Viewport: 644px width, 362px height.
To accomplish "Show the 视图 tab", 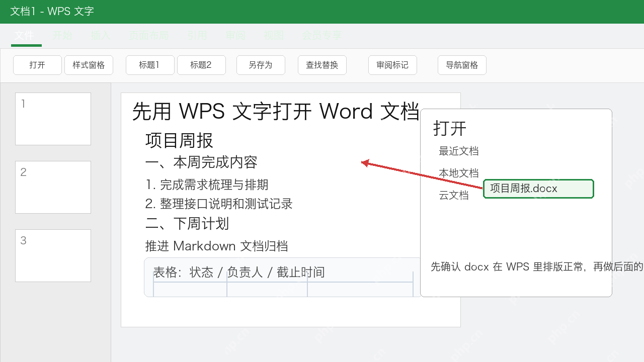I will pos(274,35).
